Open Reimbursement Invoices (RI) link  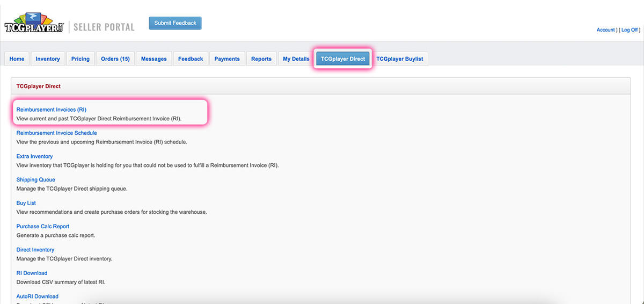[51, 110]
